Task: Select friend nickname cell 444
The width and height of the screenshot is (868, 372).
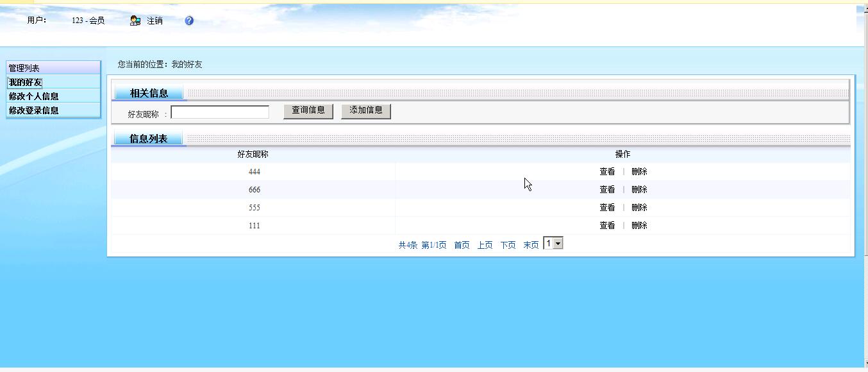Action: click(254, 172)
